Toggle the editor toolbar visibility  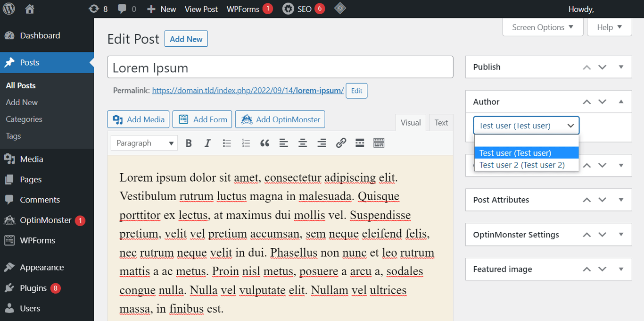[x=379, y=143]
